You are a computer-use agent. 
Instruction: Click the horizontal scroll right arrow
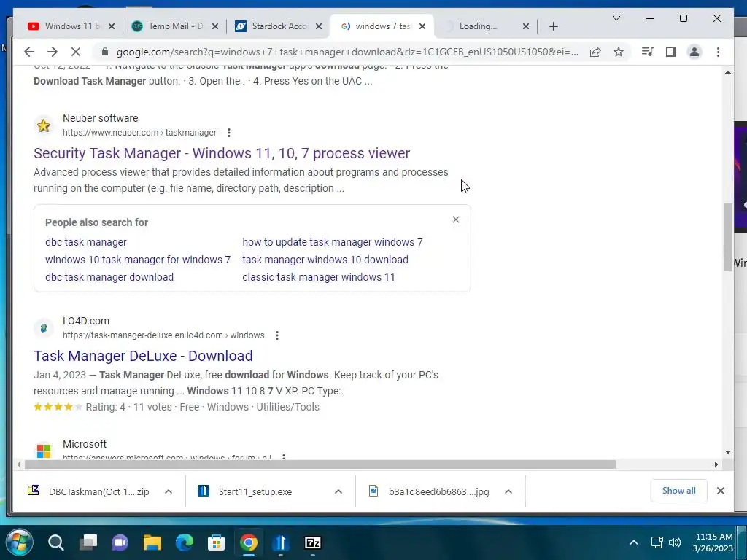point(716,464)
